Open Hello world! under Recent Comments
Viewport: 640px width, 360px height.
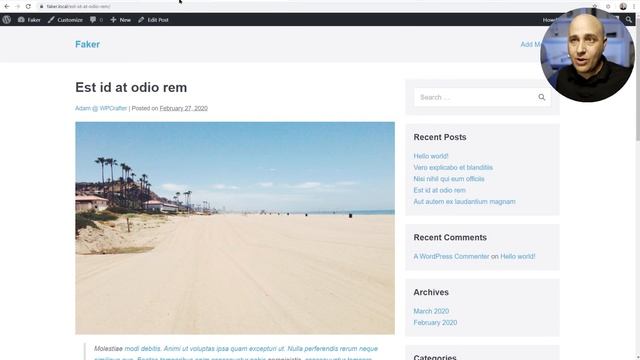[518, 256]
